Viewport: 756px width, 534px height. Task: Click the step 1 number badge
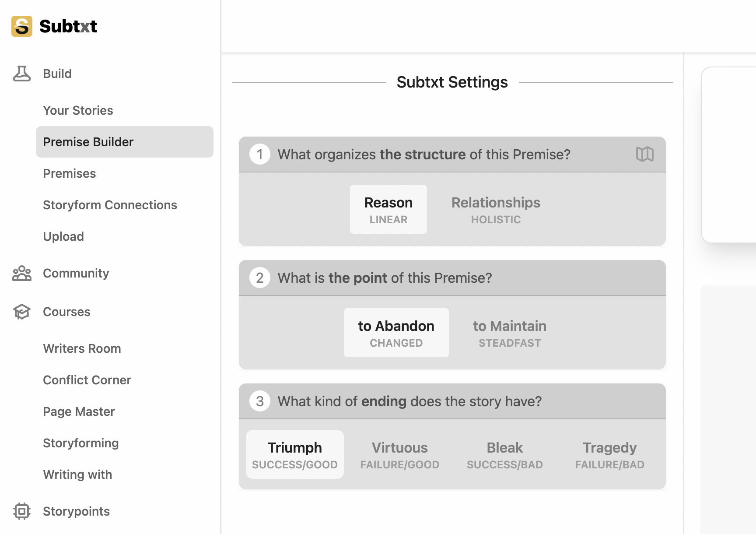click(260, 155)
